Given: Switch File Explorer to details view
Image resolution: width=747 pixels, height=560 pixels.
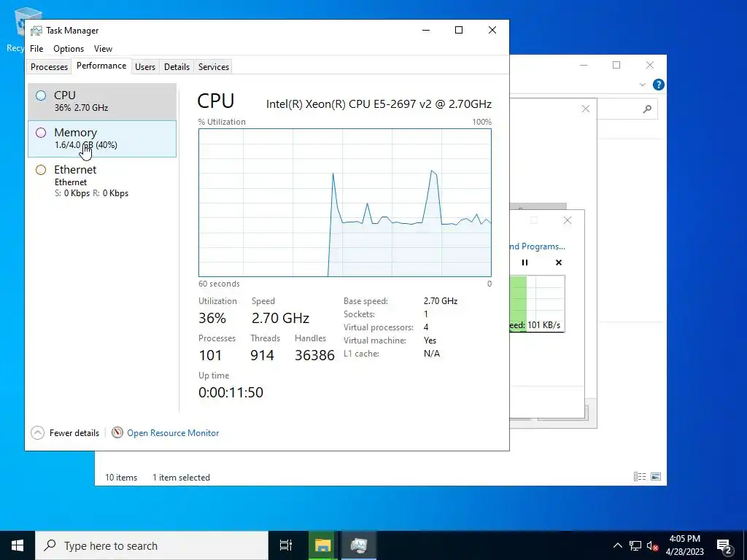Looking at the screenshot, I should coord(640,477).
